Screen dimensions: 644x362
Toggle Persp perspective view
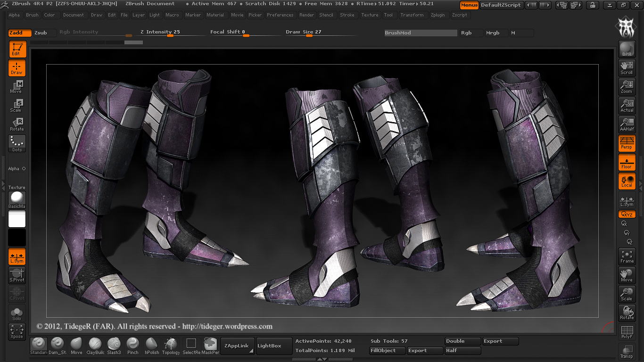[x=627, y=143]
